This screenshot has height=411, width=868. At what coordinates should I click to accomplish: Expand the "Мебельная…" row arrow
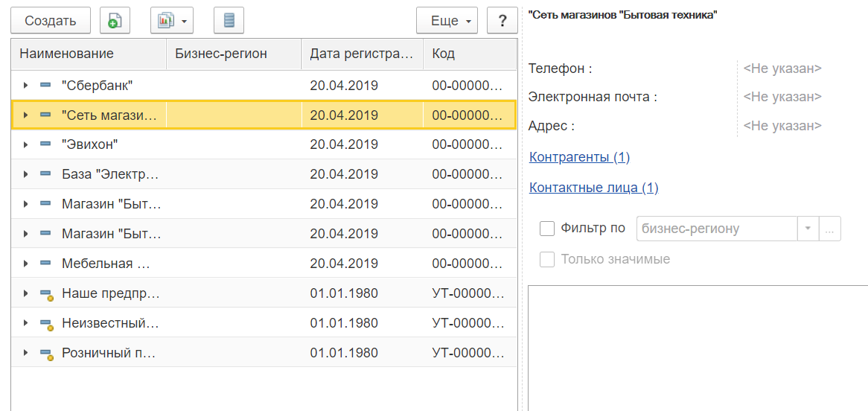(x=26, y=264)
